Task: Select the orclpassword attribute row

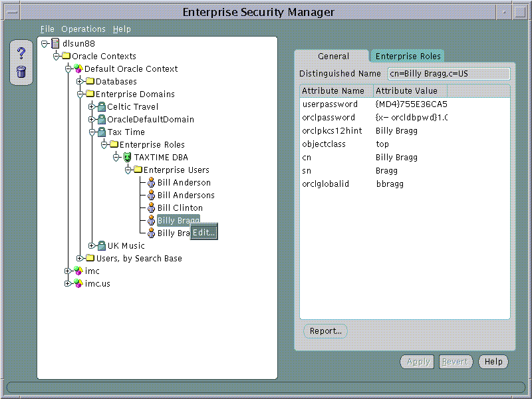Action: pos(405,118)
